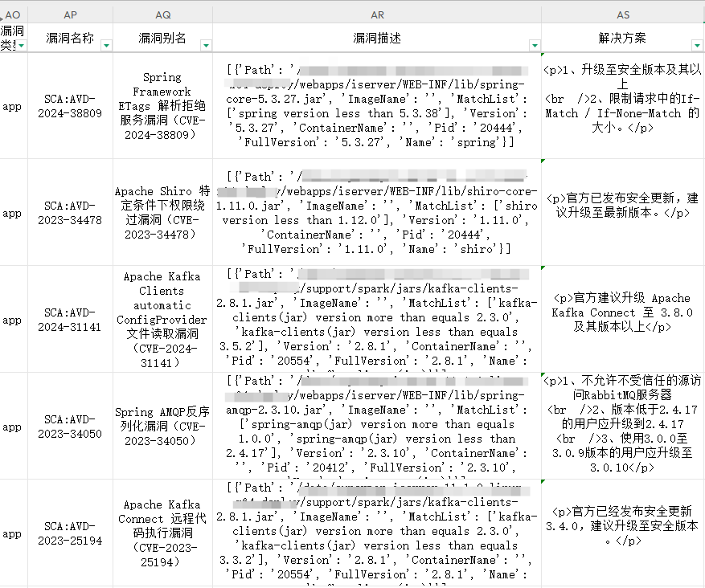Select app cell in AVD-2023-34478 row
The width and height of the screenshot is (705, 588).
14,213
